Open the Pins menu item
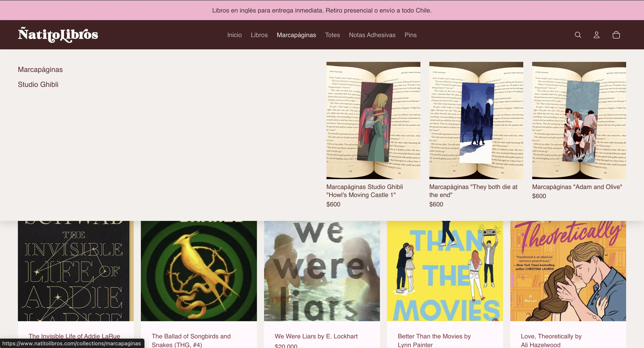The width and height of the screenshot is (644, 348). point(411,35)
